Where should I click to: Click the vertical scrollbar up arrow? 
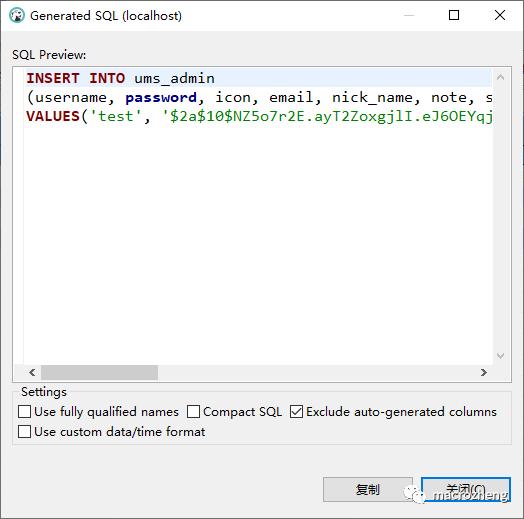(x=500, y=78)
